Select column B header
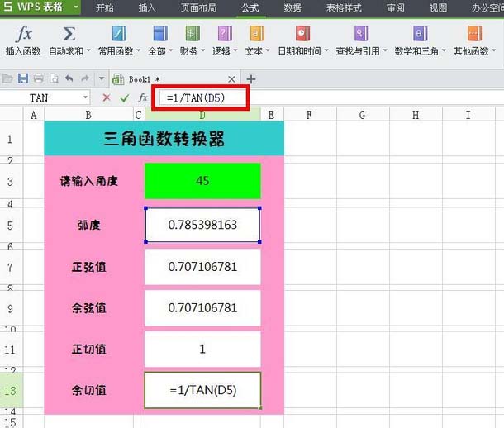 click(88, 115)
